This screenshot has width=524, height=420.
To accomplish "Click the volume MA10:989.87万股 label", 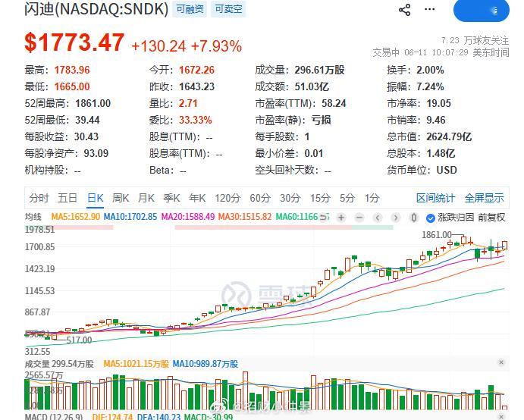I will pyautogui.click(x=206, y=364).
